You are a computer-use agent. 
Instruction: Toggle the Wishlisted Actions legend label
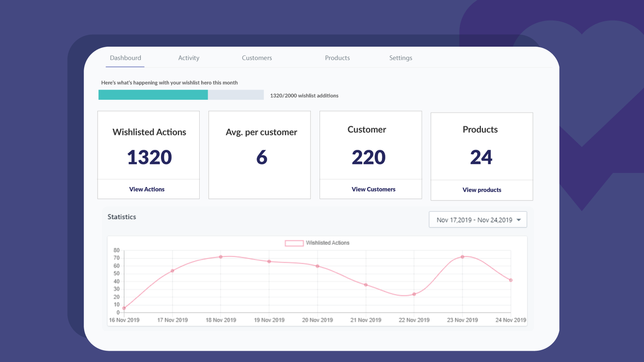[328, 243]
